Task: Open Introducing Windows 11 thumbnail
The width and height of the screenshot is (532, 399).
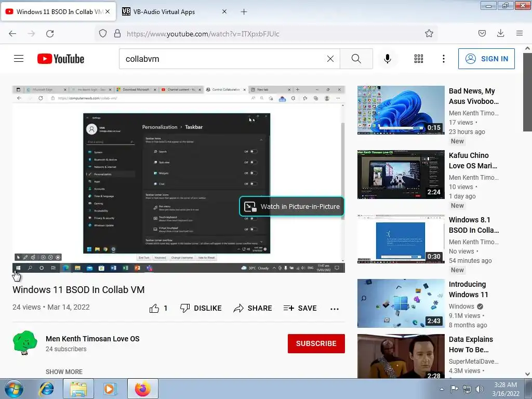Action: click(x=401, y=303)
